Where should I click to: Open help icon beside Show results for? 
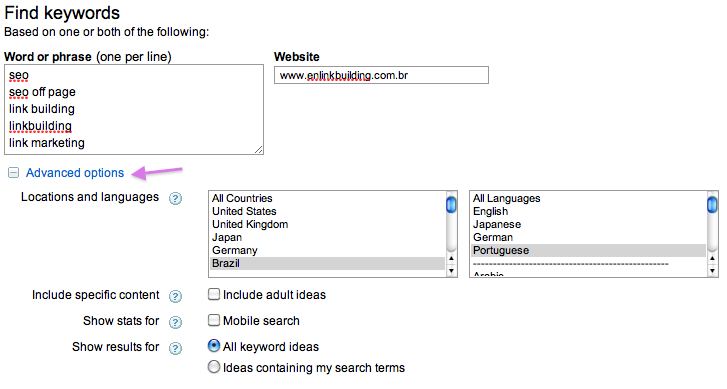click(x=175, y=348)
